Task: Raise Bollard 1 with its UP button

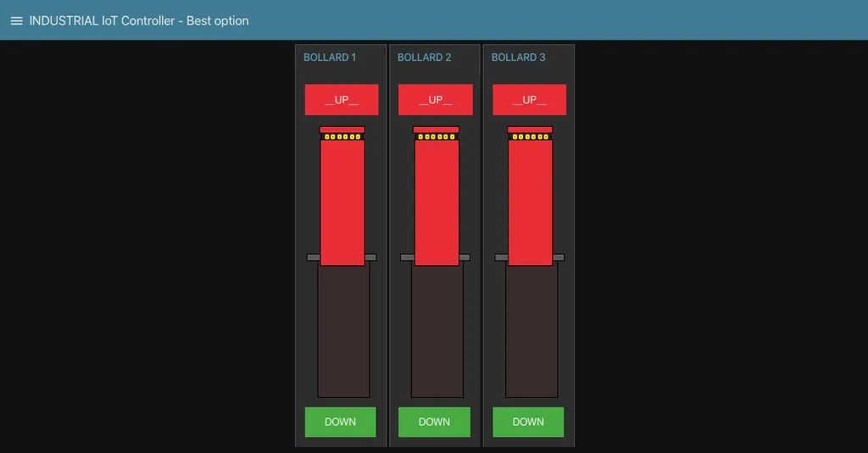Action: pyautogui.click(x=342, y=100)
